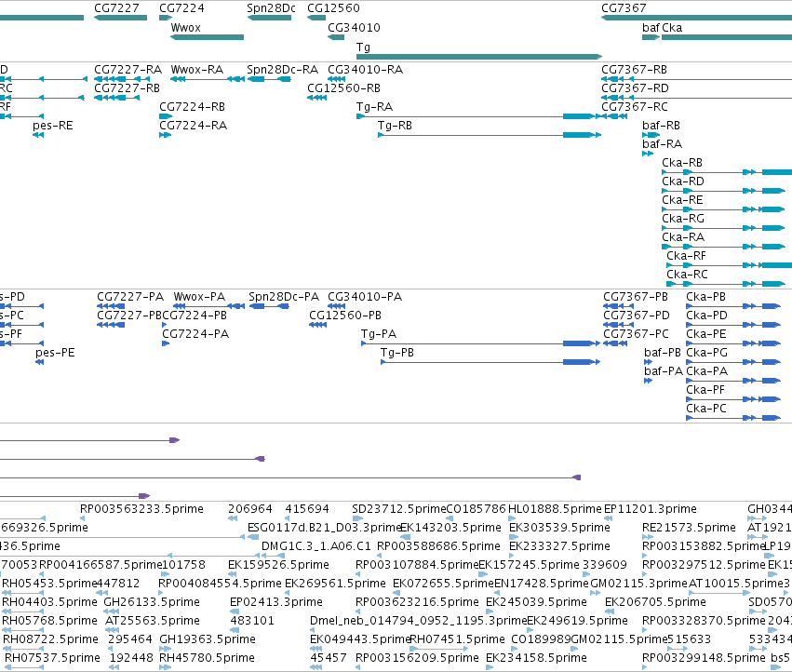Open the Cka-RA transcript label
The image size is (792, 672).
click(x=683, y=238)
